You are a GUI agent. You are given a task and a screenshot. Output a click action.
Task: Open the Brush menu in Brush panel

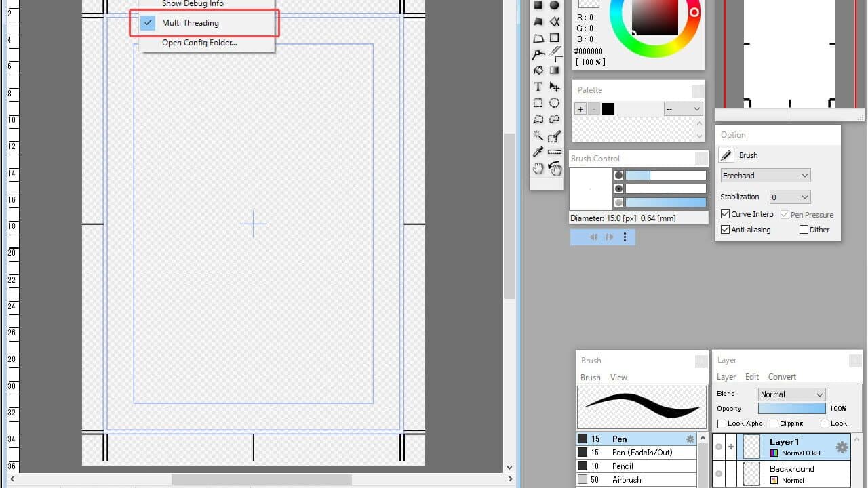(590, 378)
